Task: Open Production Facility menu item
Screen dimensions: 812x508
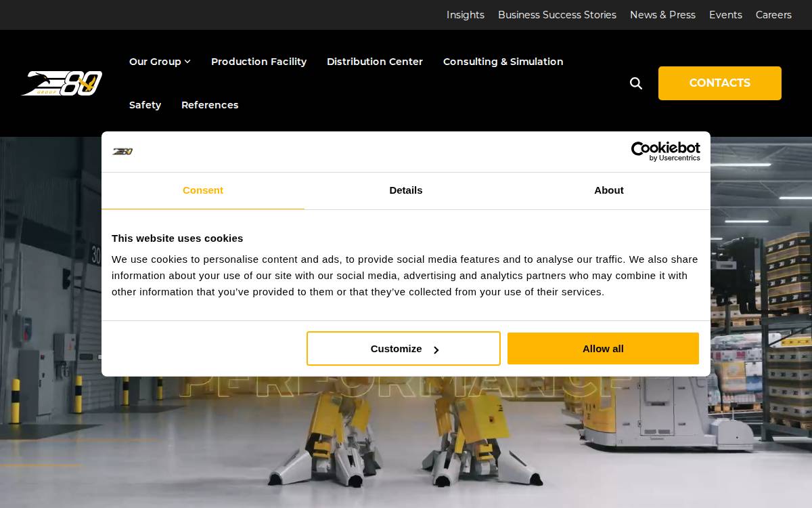Action: point(258,62)
